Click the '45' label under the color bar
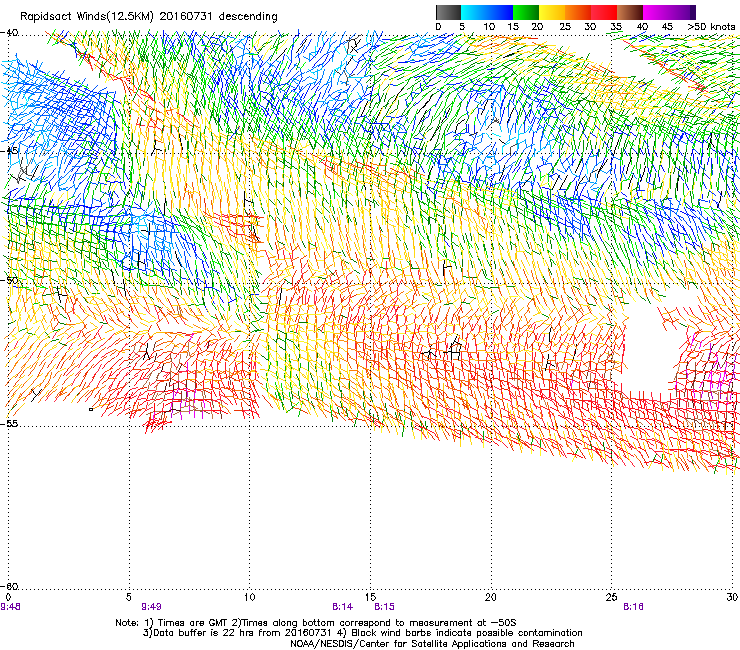The width and height of the screenshot is (740, 650). [667, 27]
